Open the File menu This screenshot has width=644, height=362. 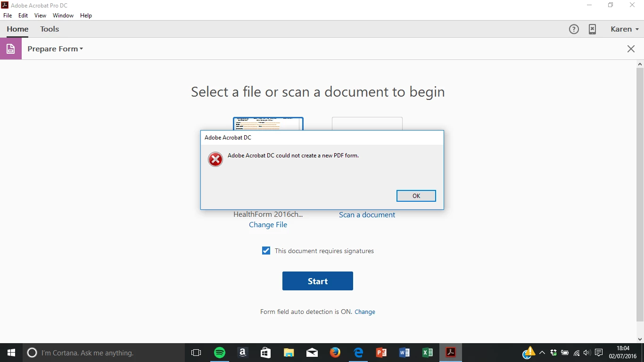(x=8, y=16)
